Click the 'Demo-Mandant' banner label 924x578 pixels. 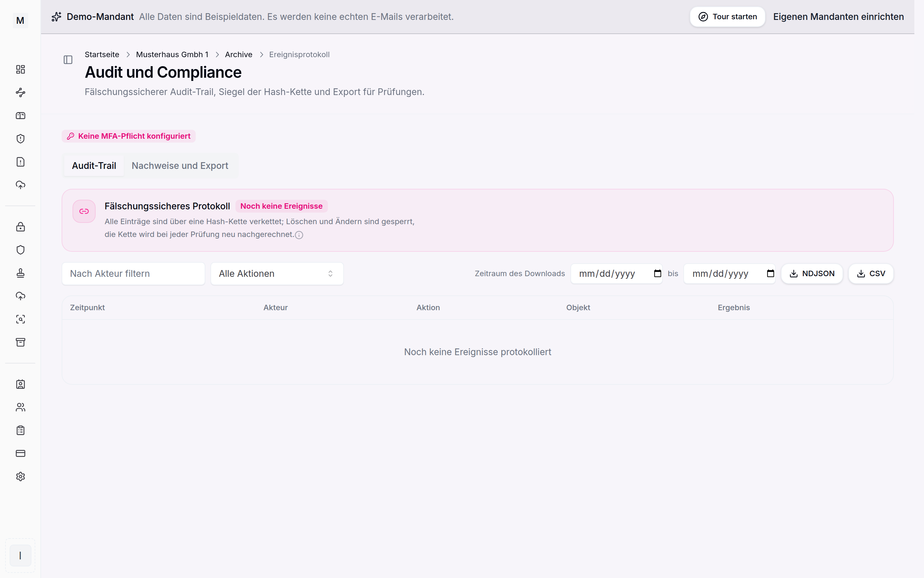coord(100,17)
